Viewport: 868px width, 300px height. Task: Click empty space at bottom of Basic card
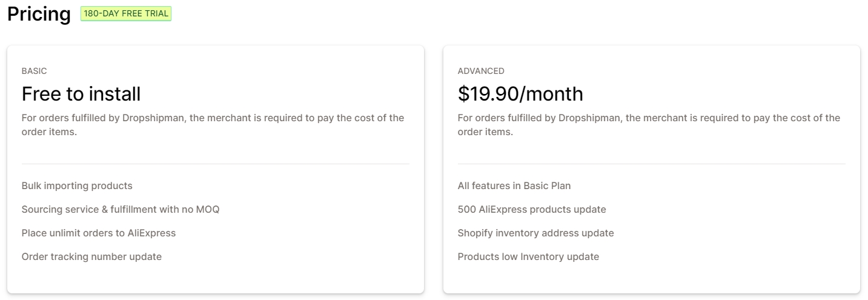[x=216, y=279]
